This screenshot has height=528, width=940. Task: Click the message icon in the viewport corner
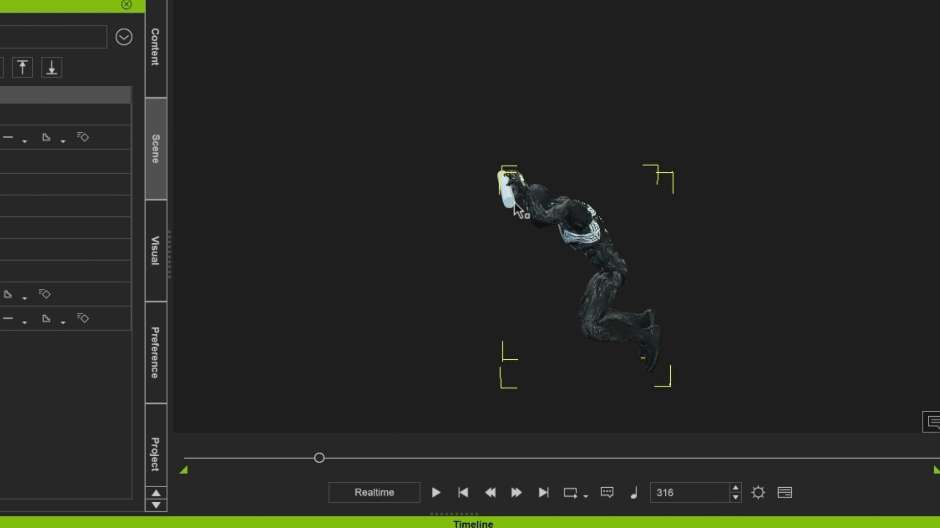(x=932, y=422)
